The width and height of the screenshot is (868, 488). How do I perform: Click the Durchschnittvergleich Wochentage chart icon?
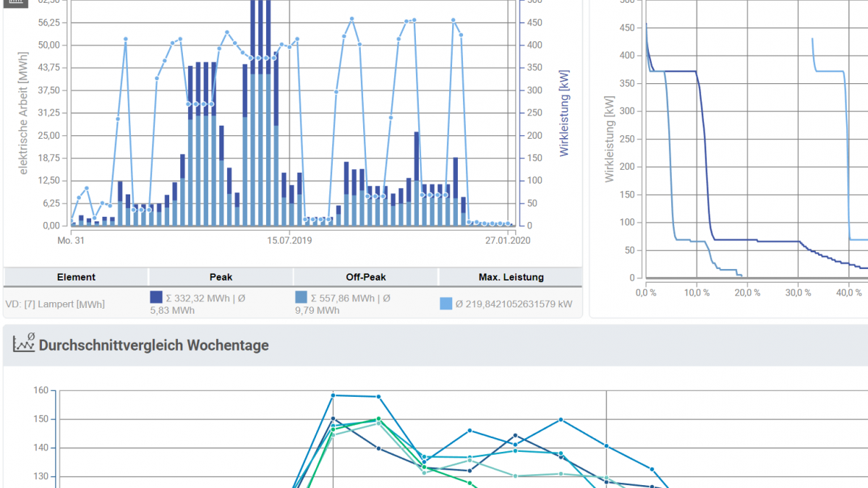pos(24,343)
